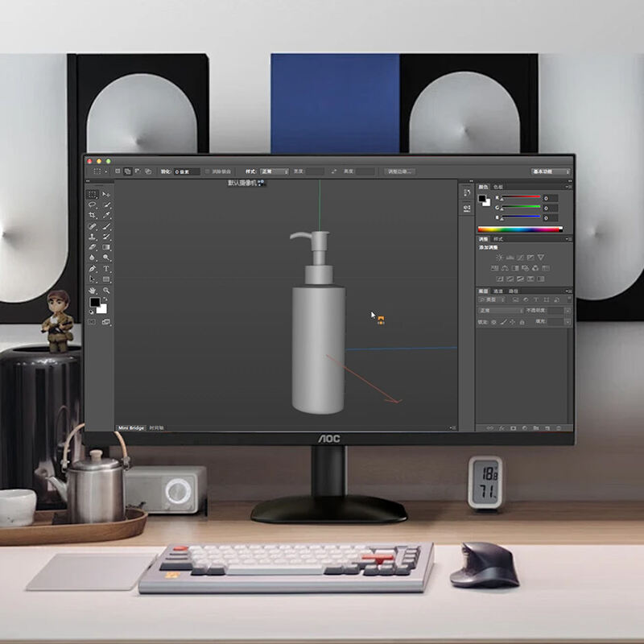Click Create new layer button
Screen dimensions: 644x644
click(547, 428)
